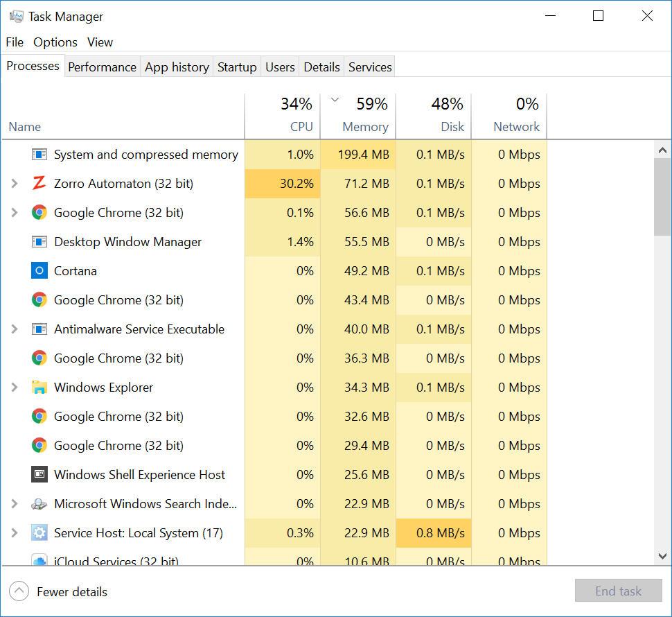Click the 0.3% CPU cell
Viewport: 672px width, 617px height.
point(283,533)
